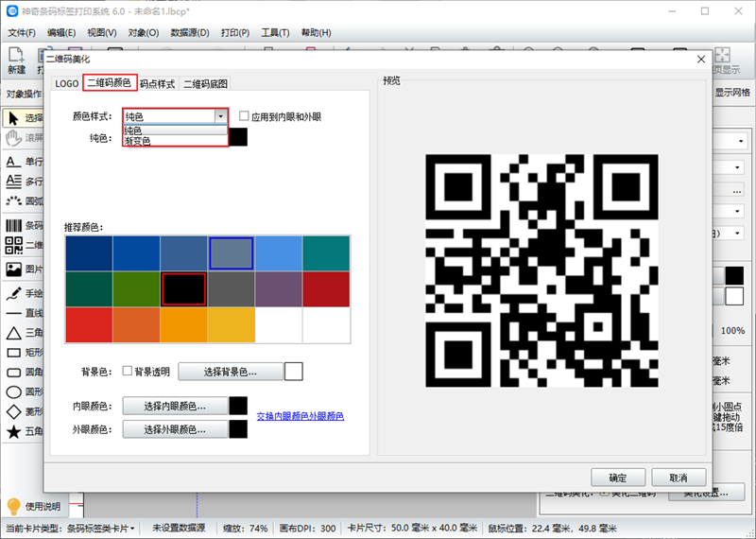The width and height of the screenshot is (756, 539).
Task: Select the barcode tool icon
Action: 13,225
